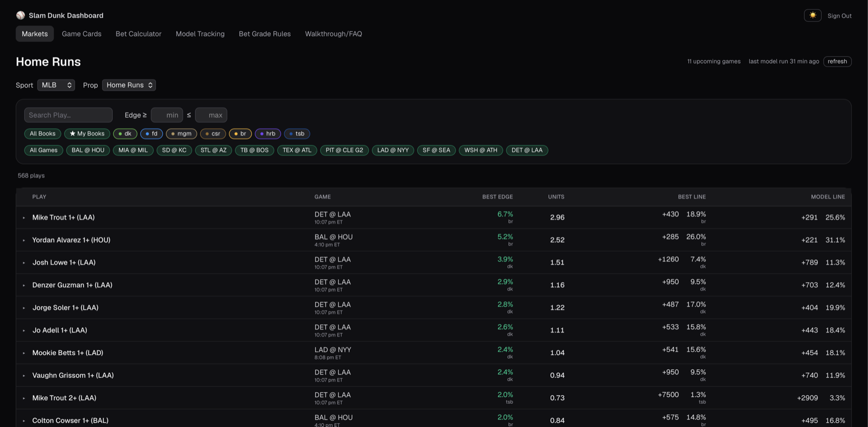Toggle the csr sportsbook filter

(x=213, y=134)
